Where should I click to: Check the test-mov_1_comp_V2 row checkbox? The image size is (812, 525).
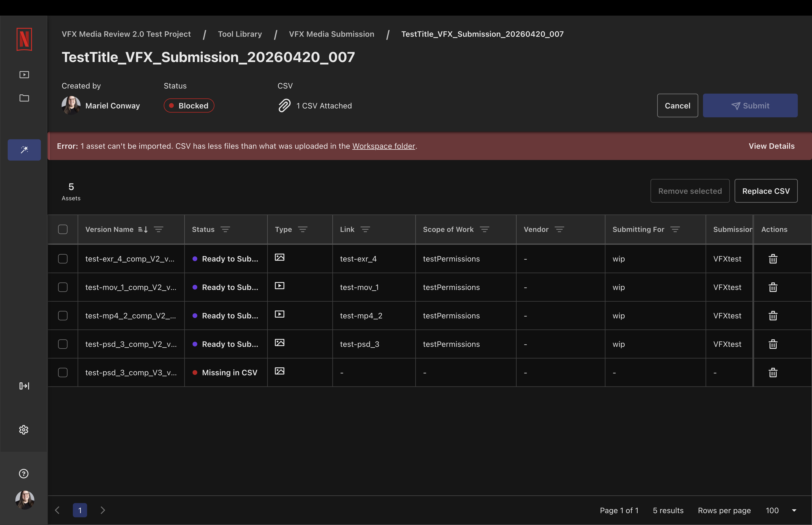click(x=63, y=287)
